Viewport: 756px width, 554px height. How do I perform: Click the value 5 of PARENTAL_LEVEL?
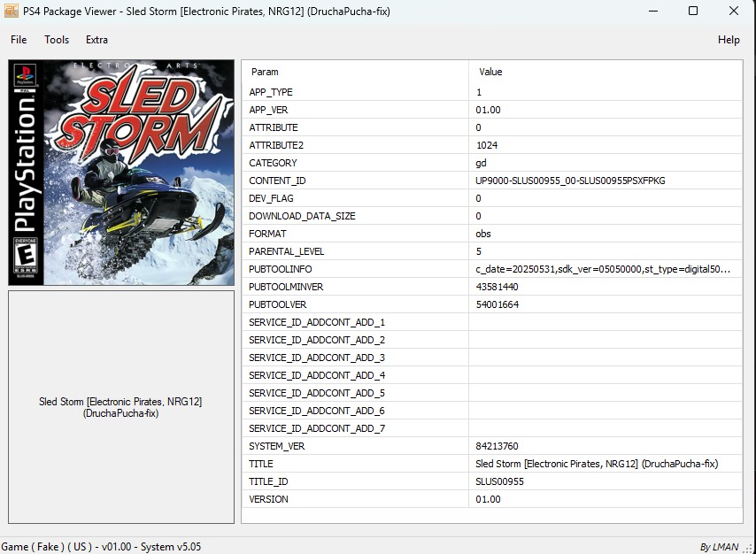[479, 251]
